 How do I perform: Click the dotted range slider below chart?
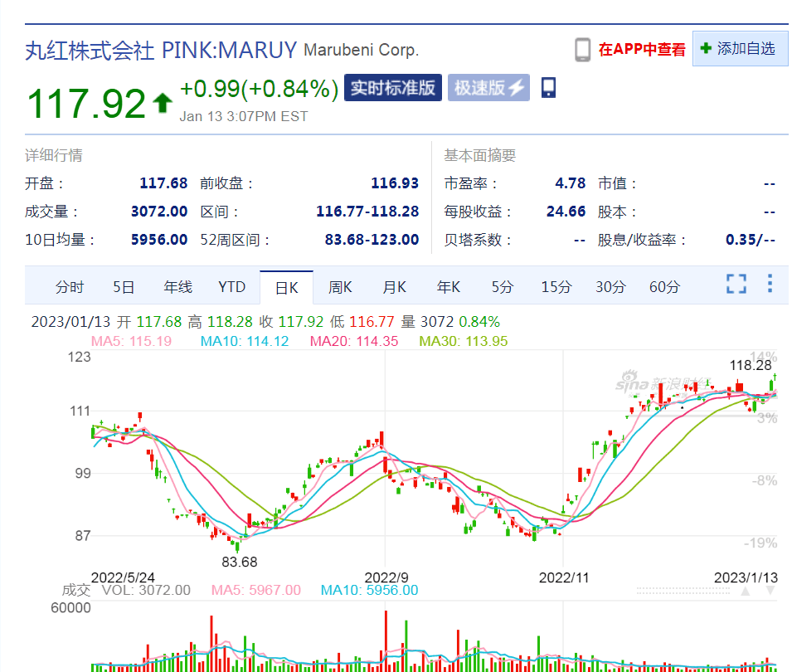(x=683, y=590)
